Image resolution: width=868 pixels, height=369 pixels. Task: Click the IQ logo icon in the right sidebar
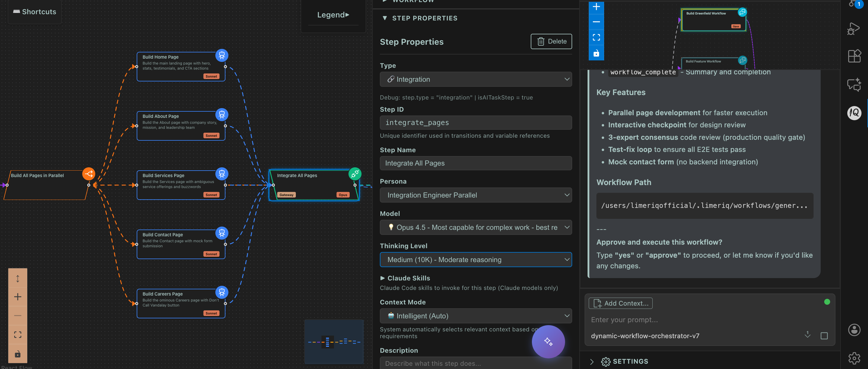tap(854, 113)
